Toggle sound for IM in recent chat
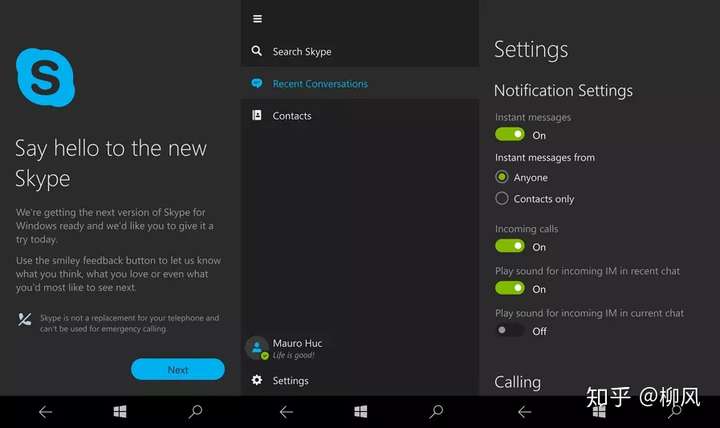 (510, 288)
